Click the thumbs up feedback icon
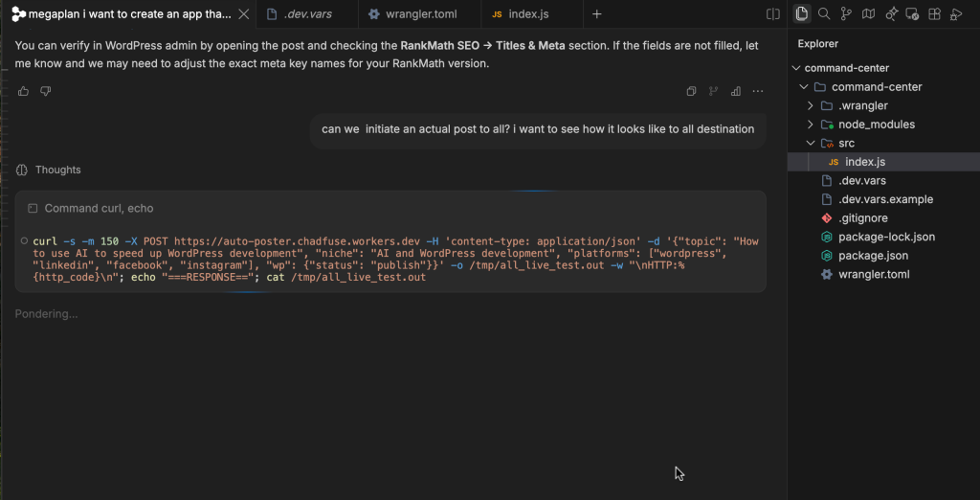The width and height of the screenshot is (980, 500). click(x=24, y=91)
